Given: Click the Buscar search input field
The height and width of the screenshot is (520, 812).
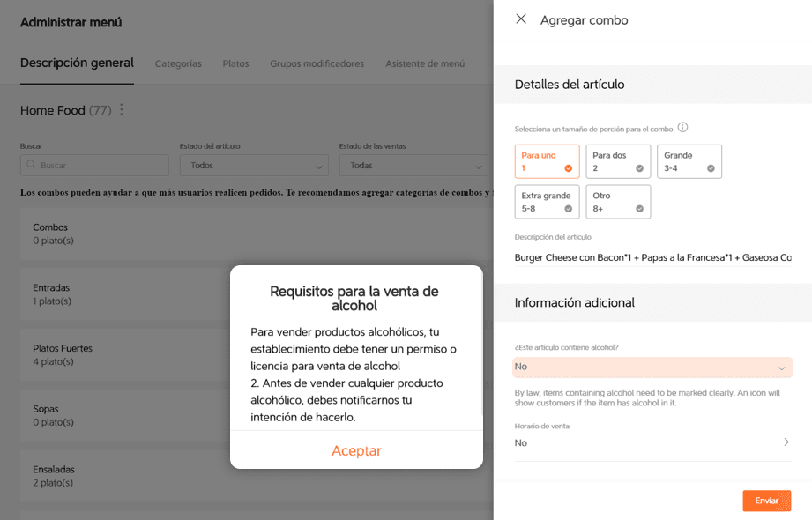Looking at the screenshot, I should [x=94, y=165].
